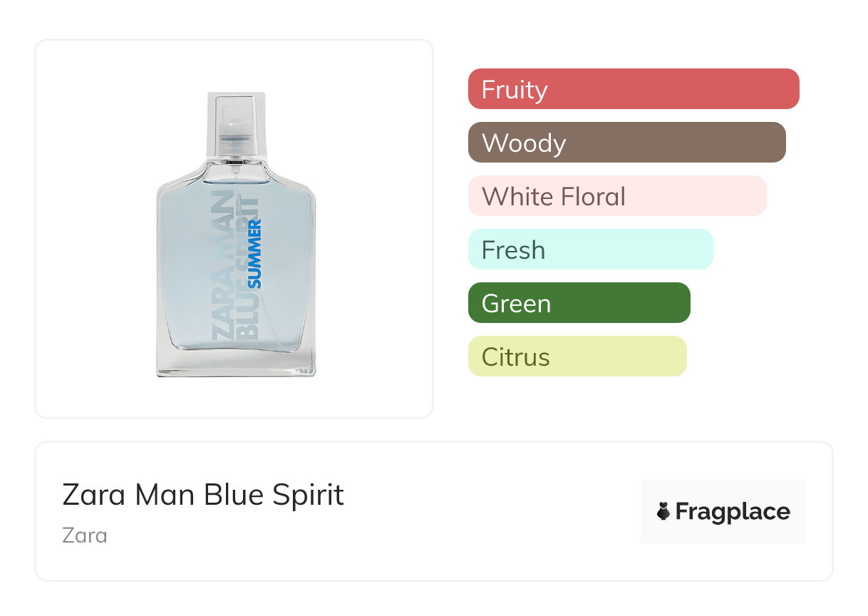Image resolution: width=868 pixels, height=616 pixels.
Task: Click the clear glass base of bottle
Action: 236,364
